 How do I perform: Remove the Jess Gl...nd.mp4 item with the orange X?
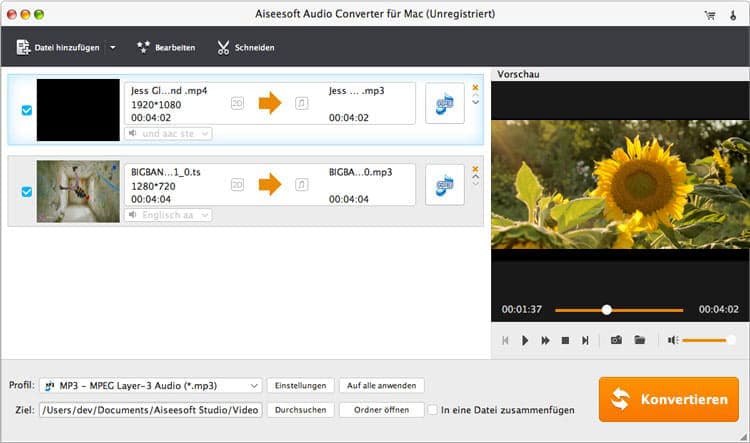(x=475, y=88)
